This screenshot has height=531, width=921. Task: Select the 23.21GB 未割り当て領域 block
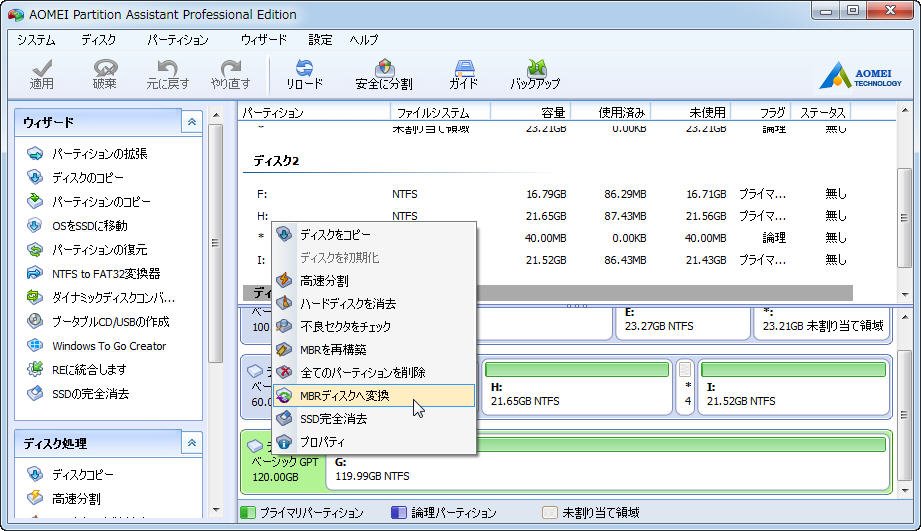click(x=823, y=322)
